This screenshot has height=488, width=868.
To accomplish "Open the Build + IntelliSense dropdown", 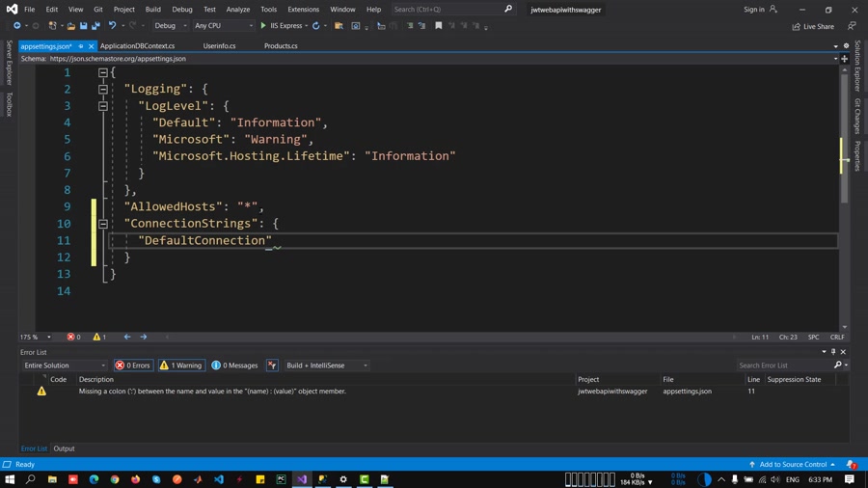I will tap(326, 366).
